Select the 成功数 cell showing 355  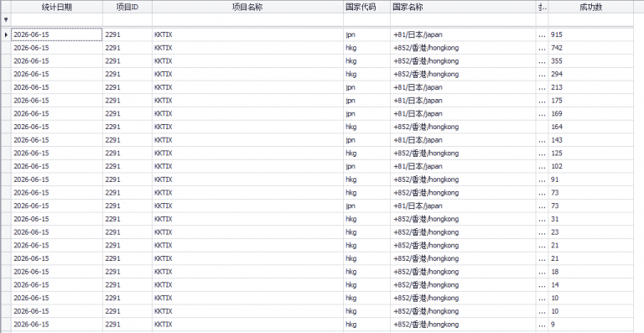[590, 61]
